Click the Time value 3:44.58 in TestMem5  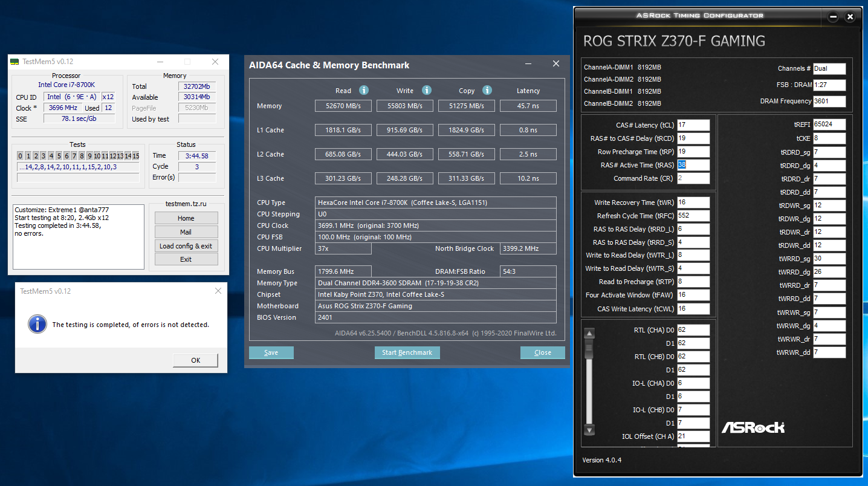click(197, 156)
